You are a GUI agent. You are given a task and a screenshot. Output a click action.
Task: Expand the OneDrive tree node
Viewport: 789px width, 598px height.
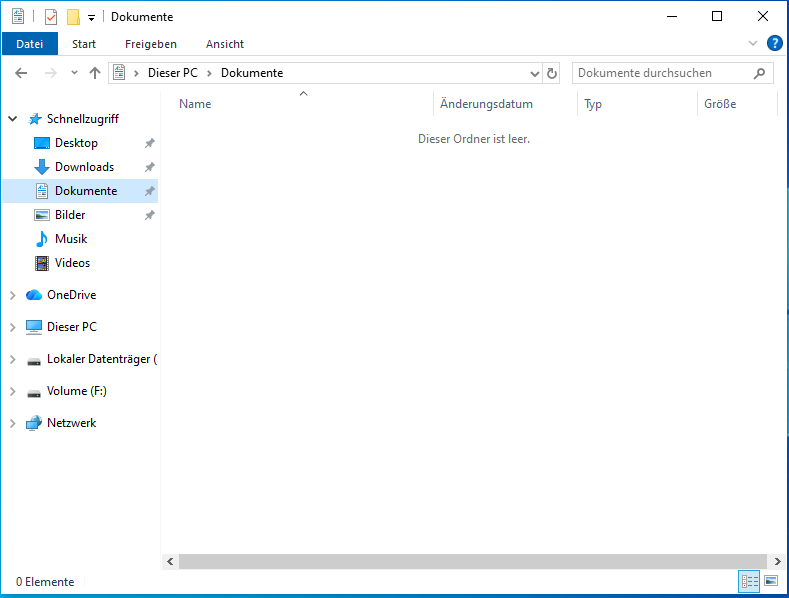coord(12,295)
